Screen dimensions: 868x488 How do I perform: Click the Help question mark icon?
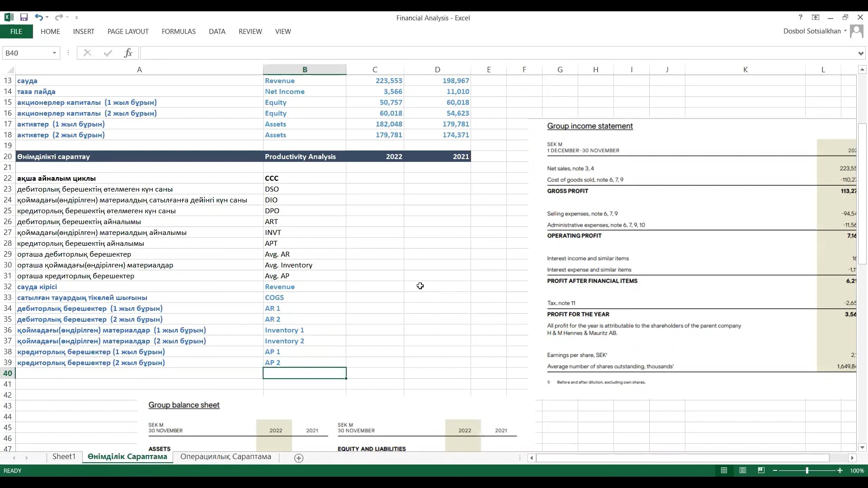800,17
